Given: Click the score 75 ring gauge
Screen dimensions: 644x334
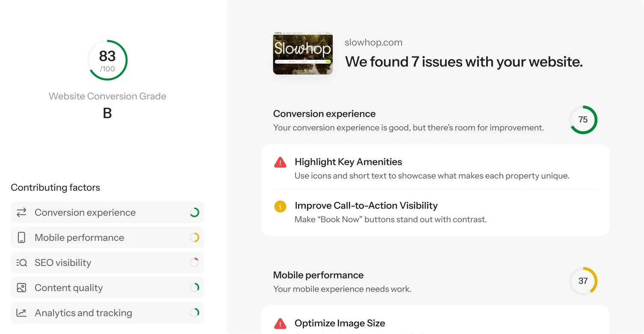Looking at the screenshot, I should 583,120.
